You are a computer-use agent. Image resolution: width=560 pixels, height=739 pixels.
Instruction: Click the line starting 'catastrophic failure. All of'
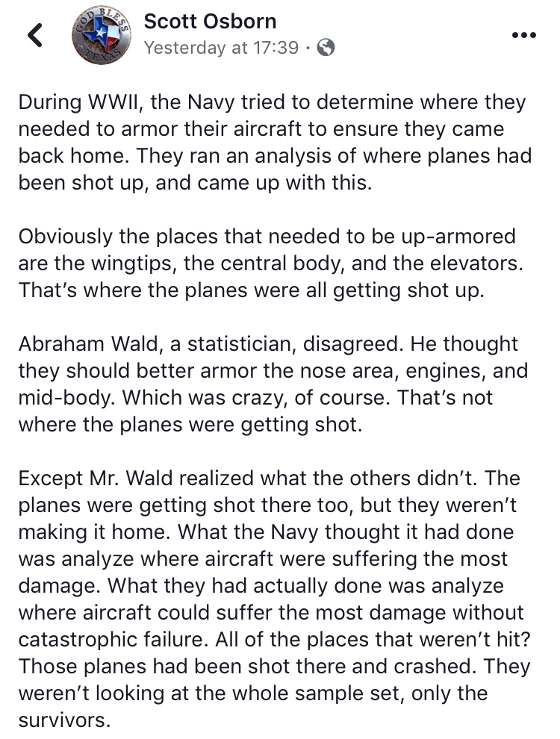point(274,640)
